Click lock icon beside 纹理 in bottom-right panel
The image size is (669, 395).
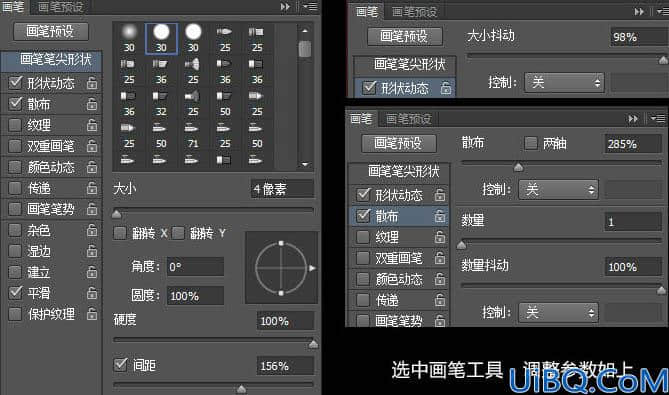tap(439, 237)
